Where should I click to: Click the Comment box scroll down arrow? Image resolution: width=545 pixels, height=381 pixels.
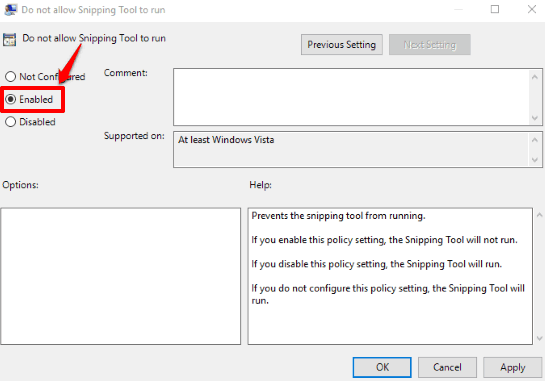535,118
